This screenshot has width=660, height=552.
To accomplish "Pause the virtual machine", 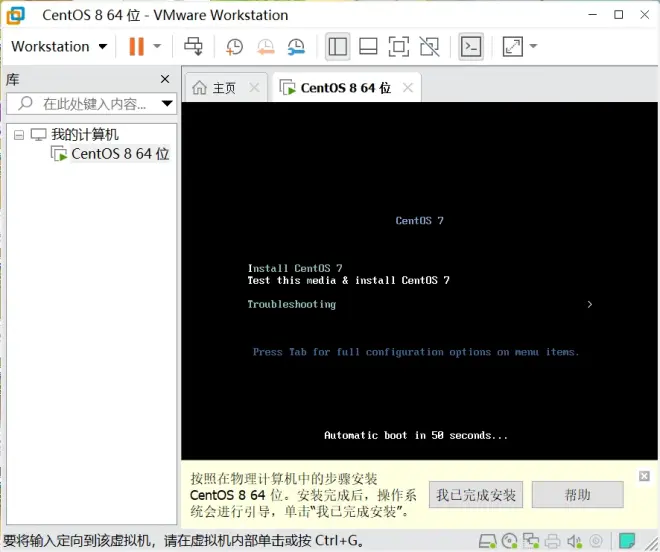I will pyautogui.click(x=136, y=46).
